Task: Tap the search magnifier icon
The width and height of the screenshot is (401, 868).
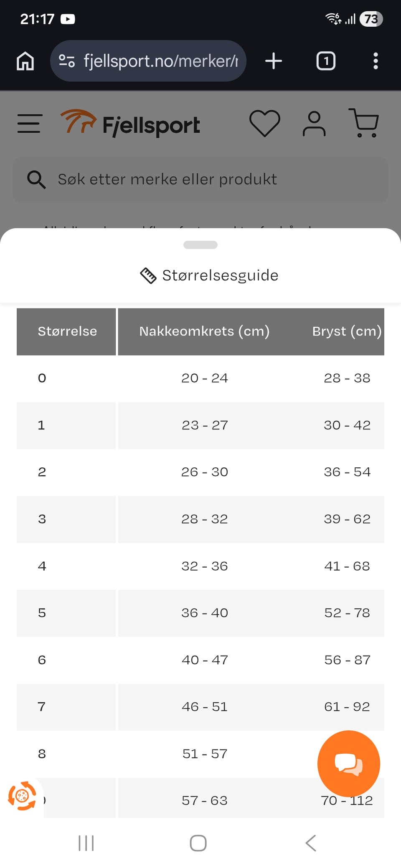Action: tap(36, 179)
